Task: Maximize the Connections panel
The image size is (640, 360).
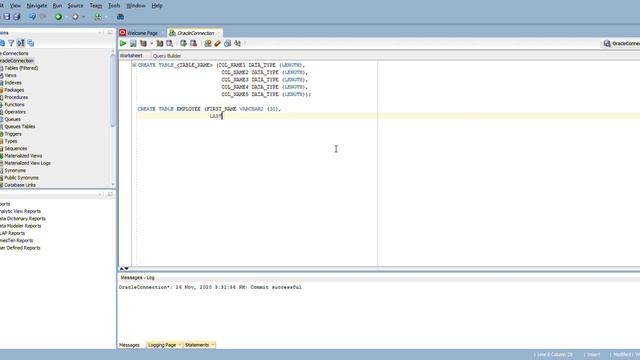Action: pos(110,32)
